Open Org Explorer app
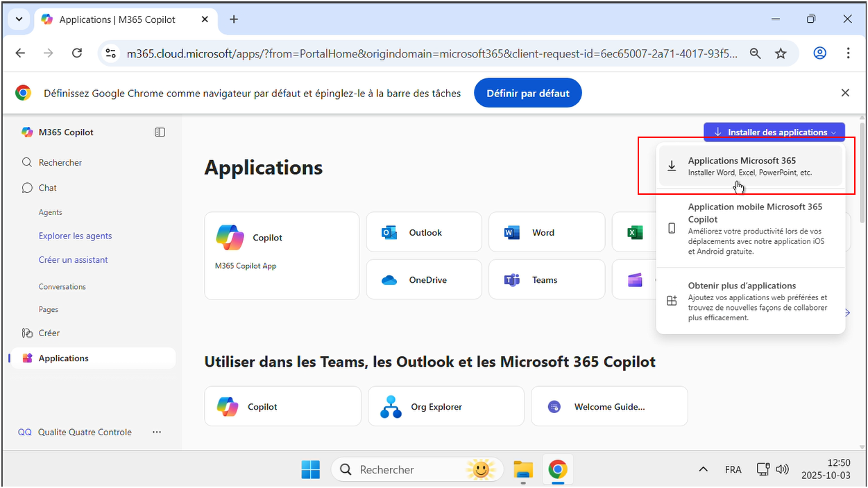 coord(445,406)
